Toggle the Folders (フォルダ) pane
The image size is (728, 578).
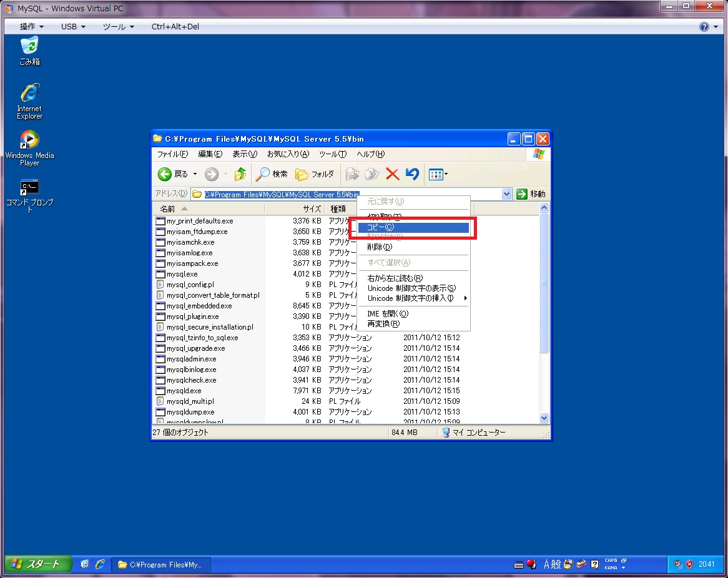point(314,174)
